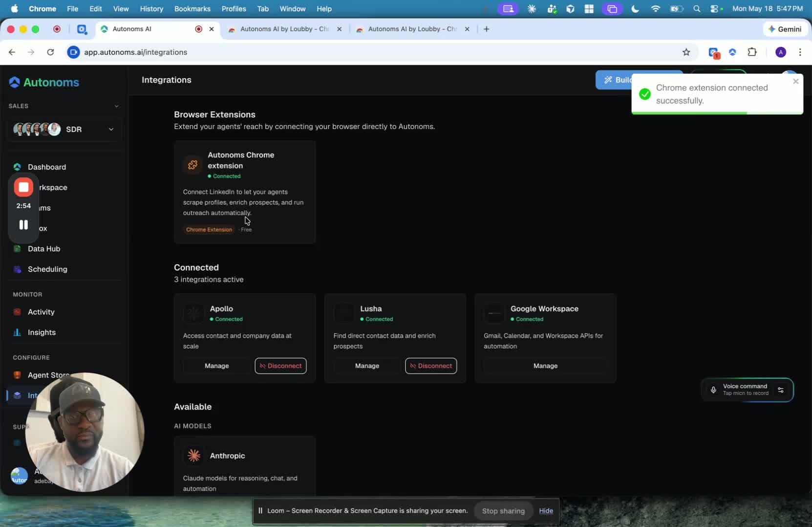Open the Chrome profile avatar A

coord(781,52)
